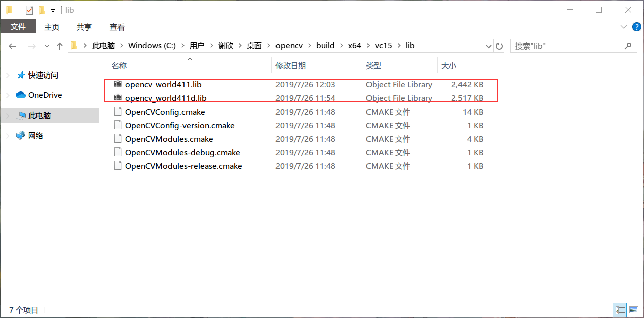Open the address bar history dropdown
Viewport: 644px width, 318px height.
pos(488,45)
